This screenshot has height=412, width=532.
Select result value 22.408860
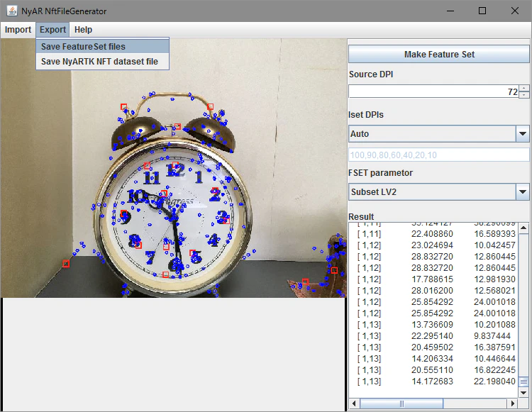point(432,234)
